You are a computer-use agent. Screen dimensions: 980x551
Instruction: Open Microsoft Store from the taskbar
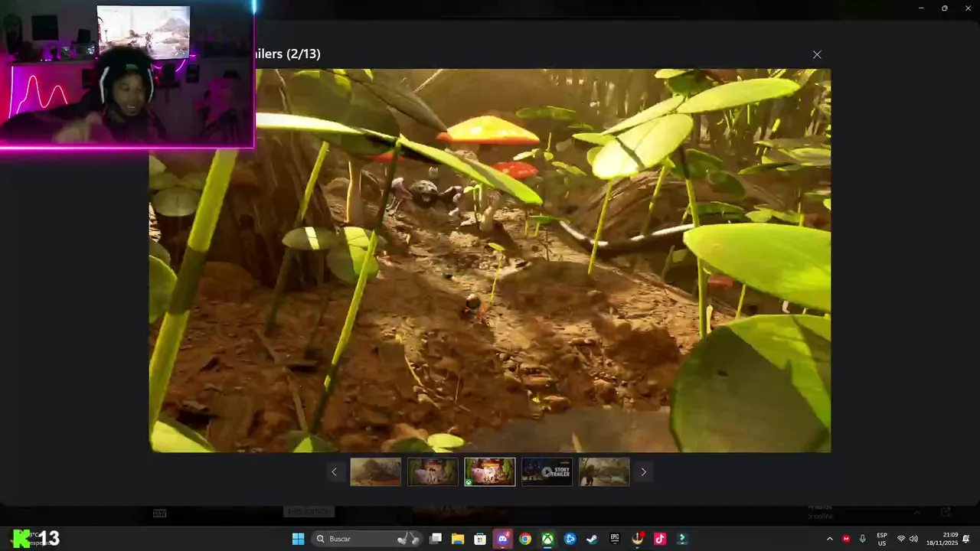point(480,539)
